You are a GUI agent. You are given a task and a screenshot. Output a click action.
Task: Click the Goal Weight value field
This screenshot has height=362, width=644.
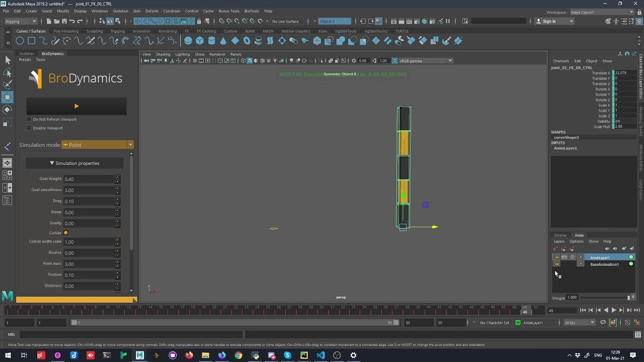[x=89, y=179]
